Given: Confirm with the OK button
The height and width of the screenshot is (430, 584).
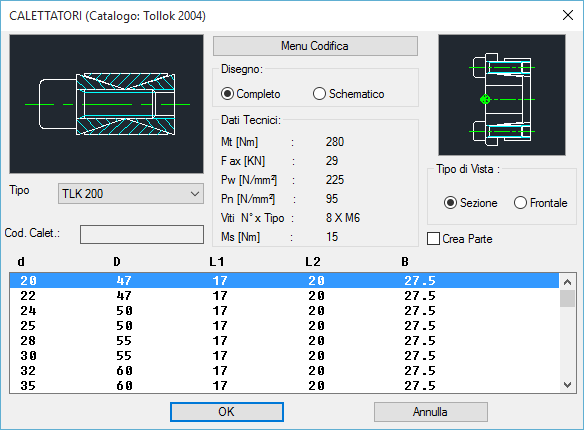Looking at the screenshot, I should click(227, 412).
